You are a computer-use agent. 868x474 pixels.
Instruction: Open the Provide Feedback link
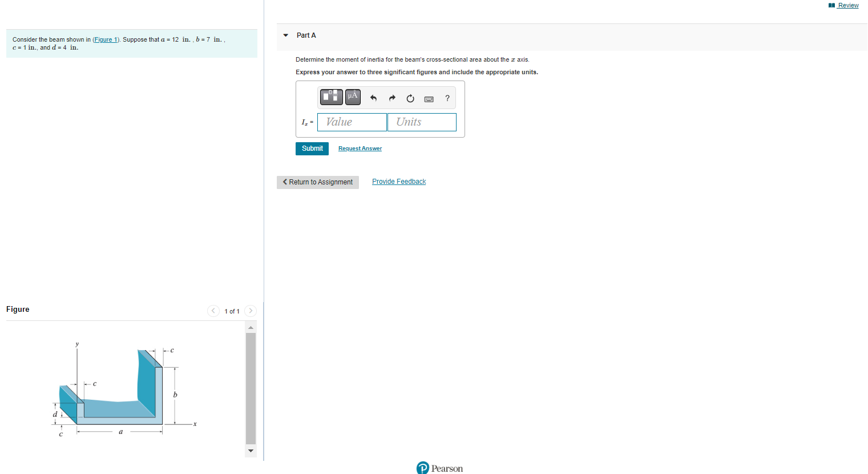tap(398, 181)
